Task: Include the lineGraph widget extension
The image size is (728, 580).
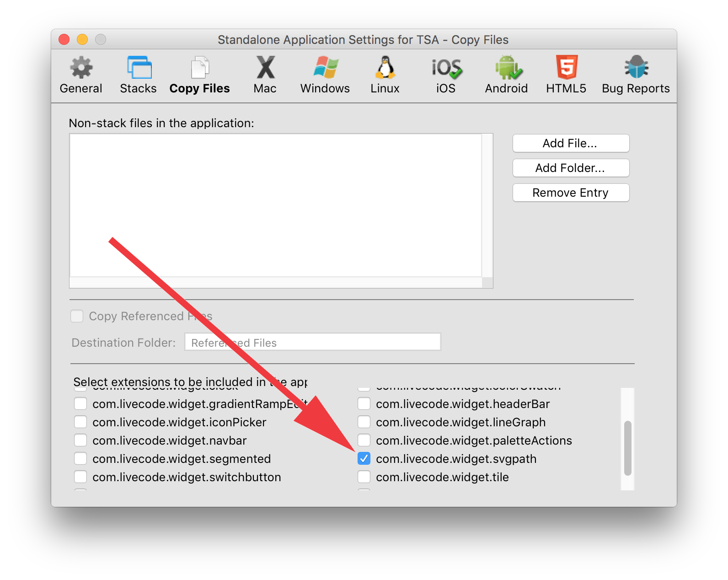Action: pos(364,422)
